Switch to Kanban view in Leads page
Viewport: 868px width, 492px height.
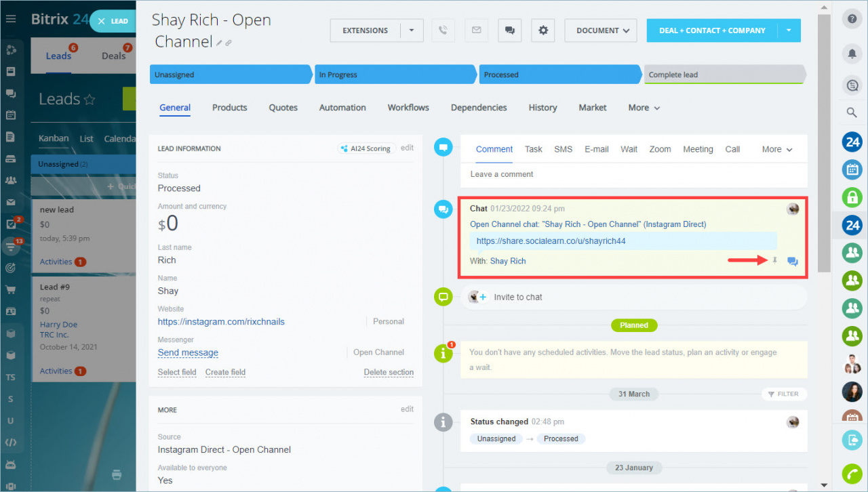pyautogui.click(x=54, y=138)
